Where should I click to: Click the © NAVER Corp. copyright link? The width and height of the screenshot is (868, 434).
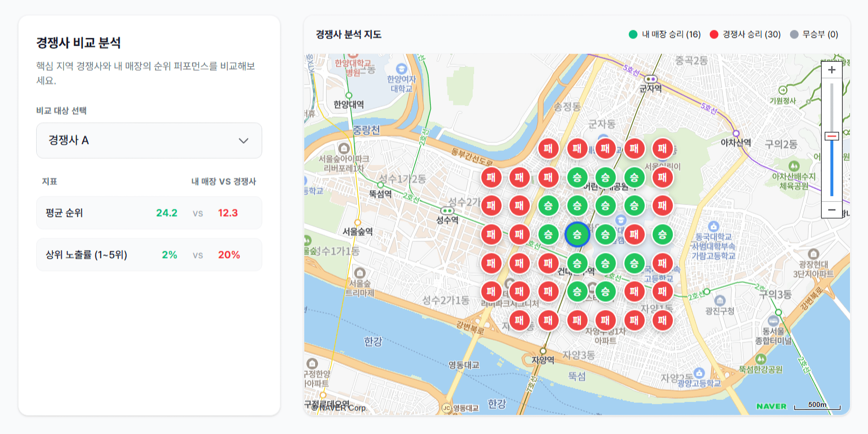coord(339,408)
